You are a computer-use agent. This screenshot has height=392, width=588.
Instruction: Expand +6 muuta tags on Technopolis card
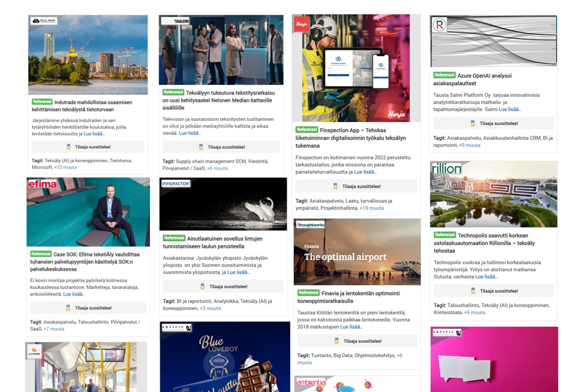(475, 312)
